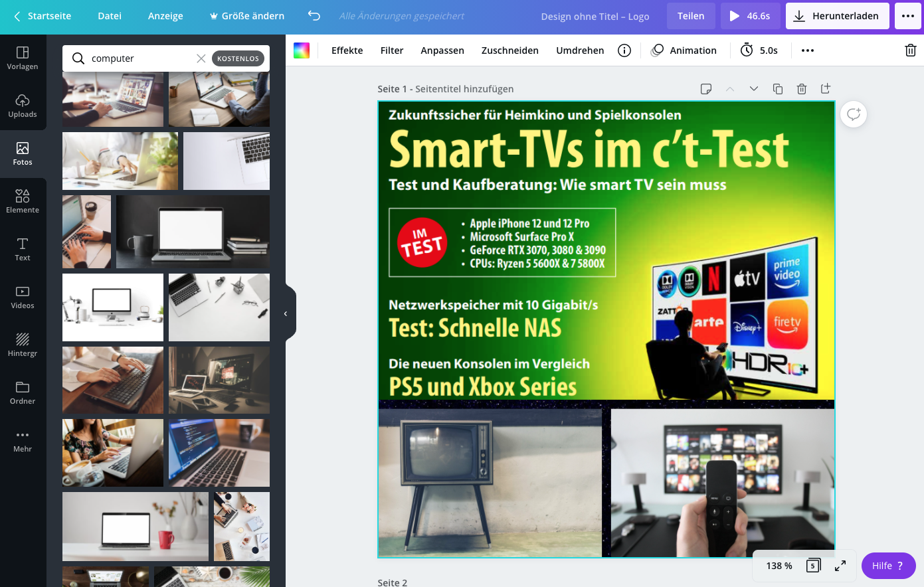Open the Effekte options
Image resolution: width=924 pixels, height=587 pixels.
point(347,50)
